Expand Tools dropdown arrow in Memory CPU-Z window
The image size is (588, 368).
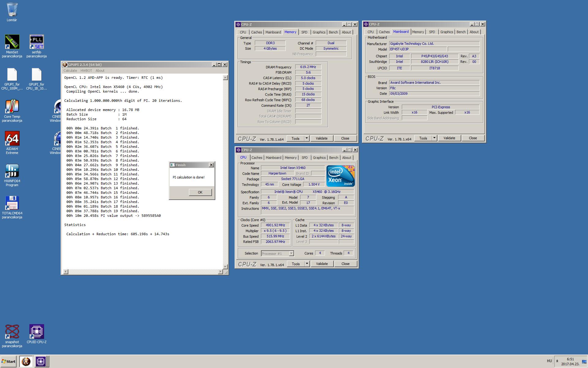306,138
